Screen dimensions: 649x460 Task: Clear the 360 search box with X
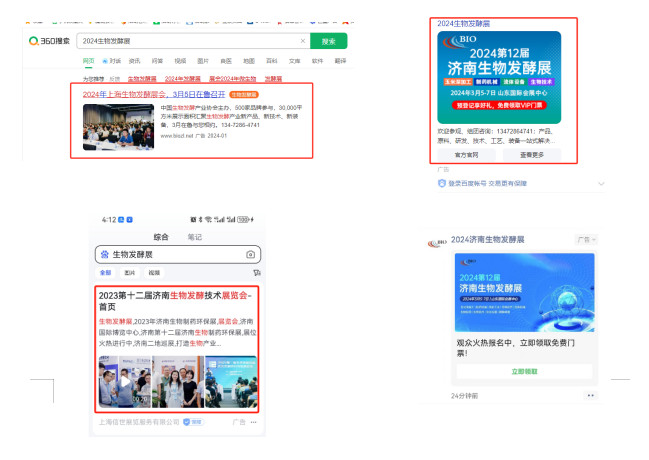(303, 41)
